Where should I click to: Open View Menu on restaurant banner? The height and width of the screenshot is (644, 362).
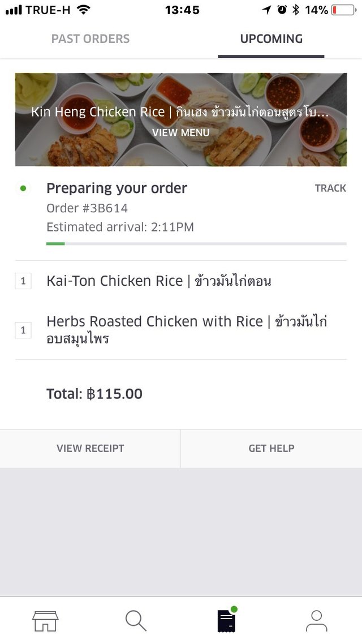point(181,133)
